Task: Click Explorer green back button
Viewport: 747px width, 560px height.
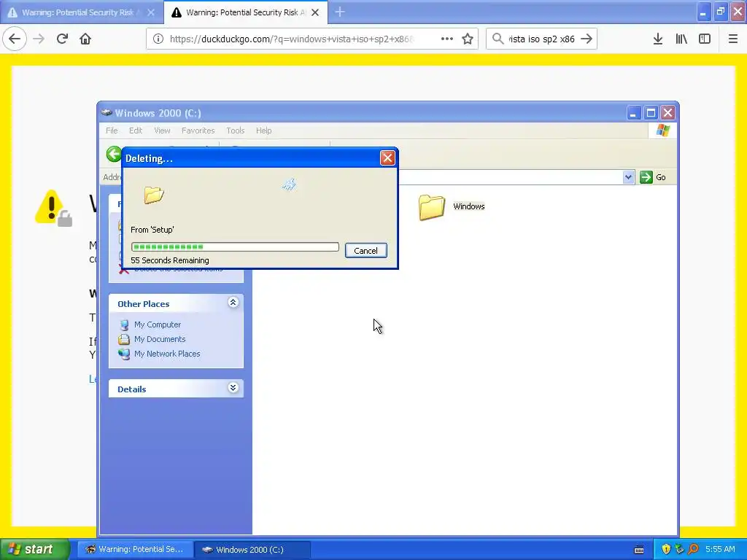Action: (114, 154)
